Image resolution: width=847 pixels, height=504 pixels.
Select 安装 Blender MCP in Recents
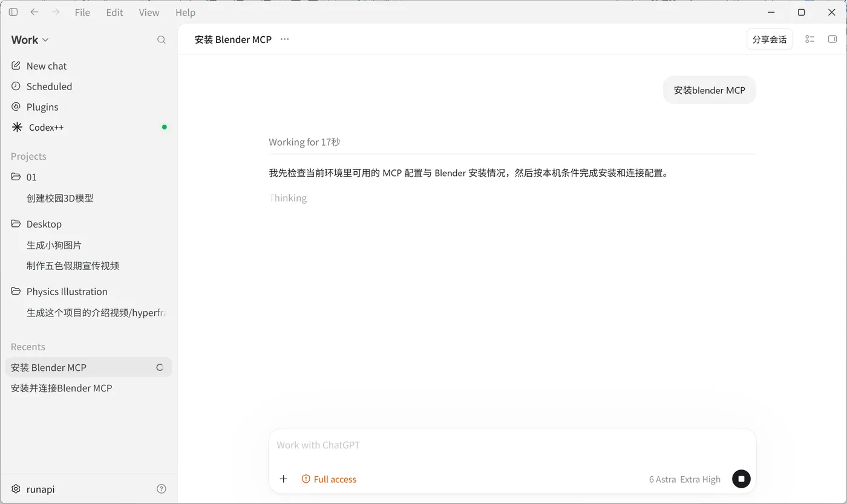[88, 367]
